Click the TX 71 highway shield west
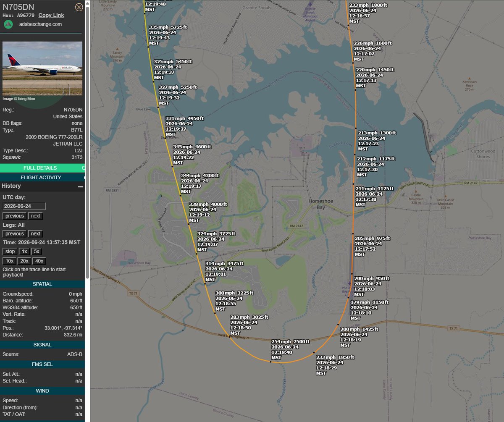This screenshot has width=504, height=422. 133,293
